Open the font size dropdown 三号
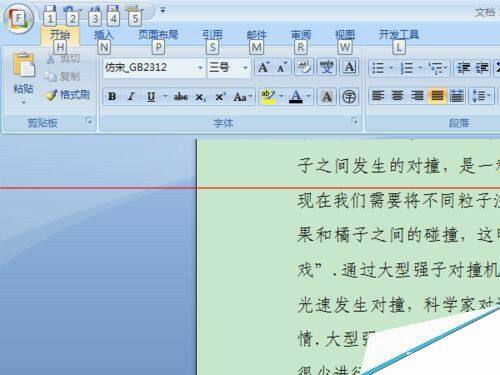500x375 pixels. pyautogui.click(x=228, y=68)
